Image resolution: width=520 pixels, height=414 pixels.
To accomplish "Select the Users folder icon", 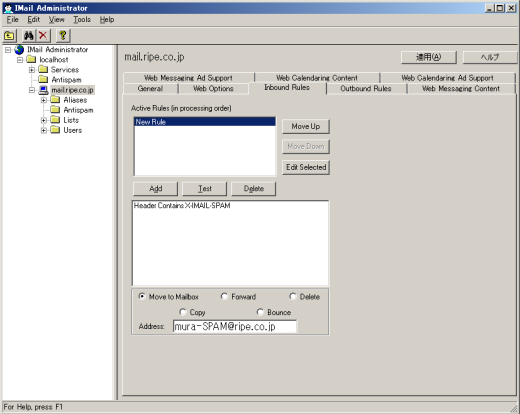I will click(55, 130).
